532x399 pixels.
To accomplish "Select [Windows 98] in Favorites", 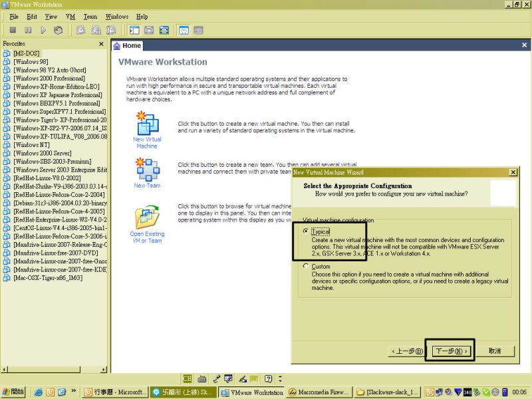I will coord(31,61).
